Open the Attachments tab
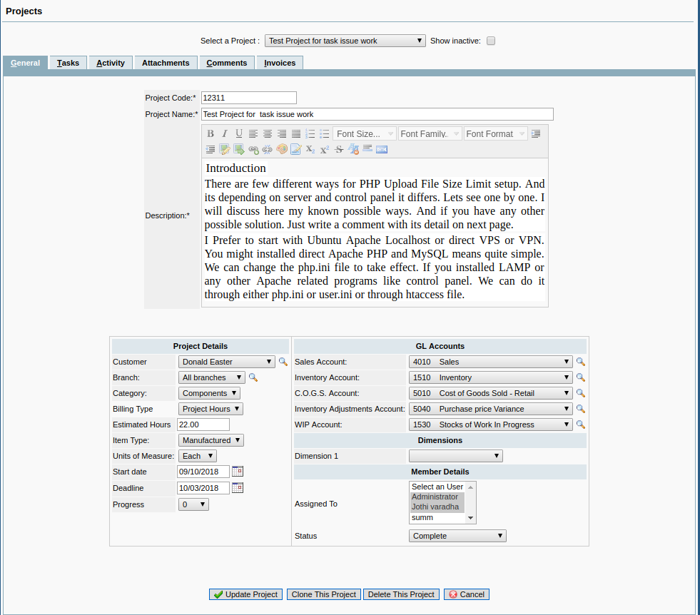700x615 pixels. coord(166,63)
